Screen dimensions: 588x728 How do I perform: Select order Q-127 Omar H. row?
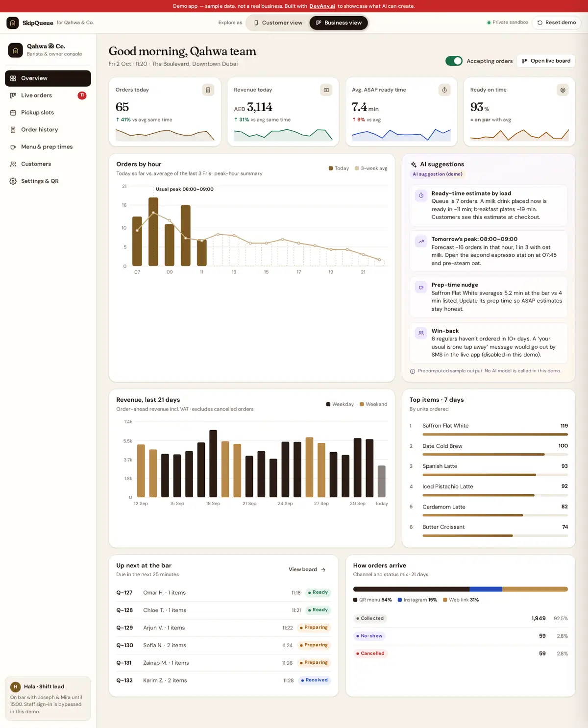223,593
